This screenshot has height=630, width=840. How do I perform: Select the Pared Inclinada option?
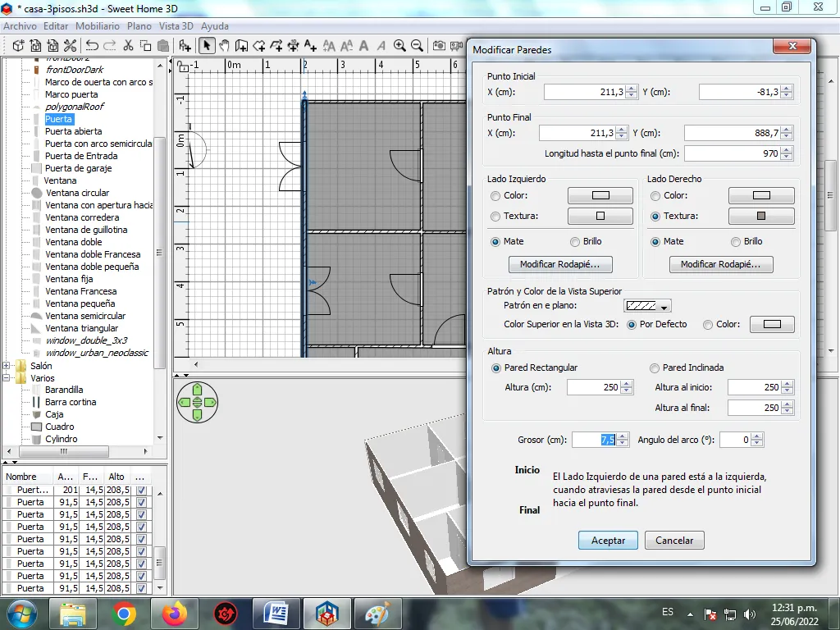tap(654, 368)
